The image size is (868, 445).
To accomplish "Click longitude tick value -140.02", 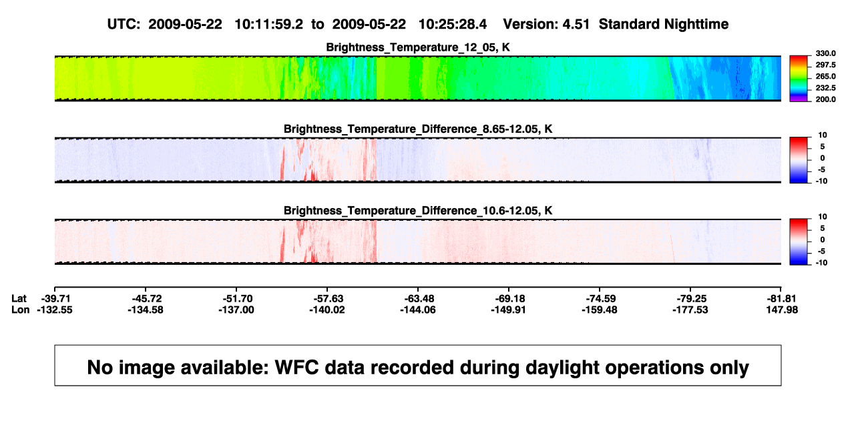I will point(327,310).
